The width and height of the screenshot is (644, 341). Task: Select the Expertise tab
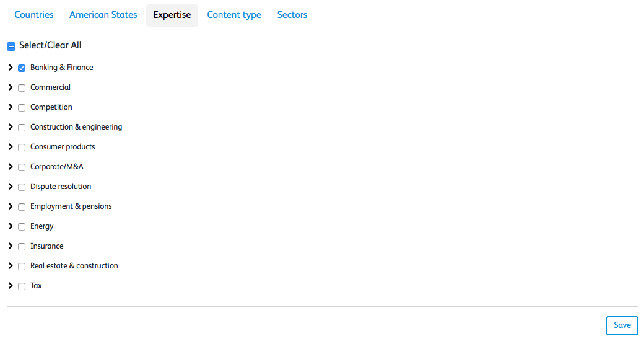(172, 15)
